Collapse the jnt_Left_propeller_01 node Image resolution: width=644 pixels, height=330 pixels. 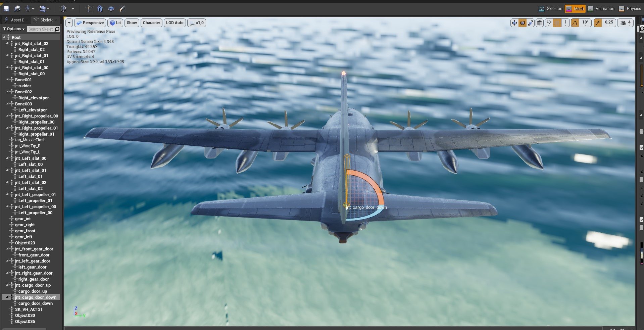pos(7,194)
